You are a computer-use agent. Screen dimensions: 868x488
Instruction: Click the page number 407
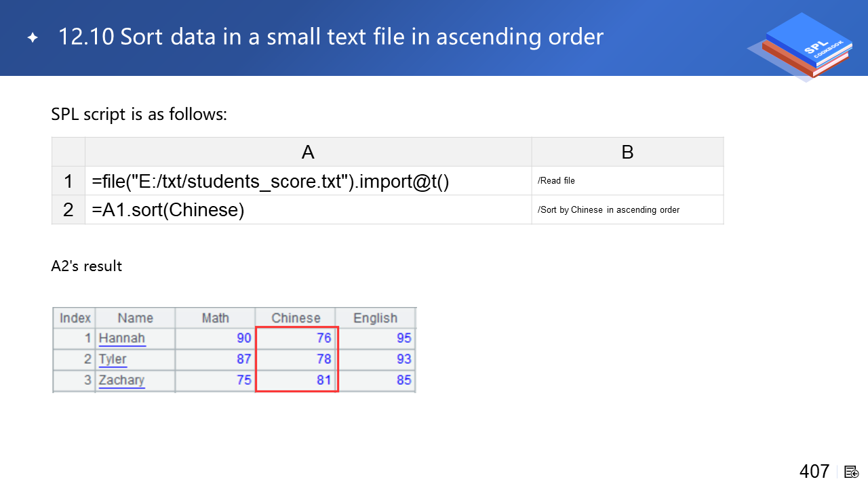(x=814, y=472)
